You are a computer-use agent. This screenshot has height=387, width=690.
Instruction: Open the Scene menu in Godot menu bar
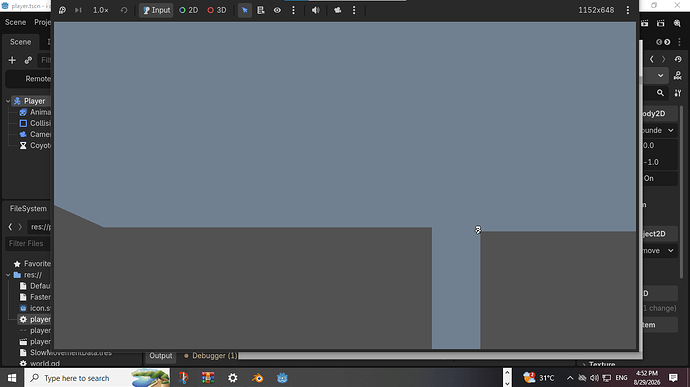pos(15,22)
